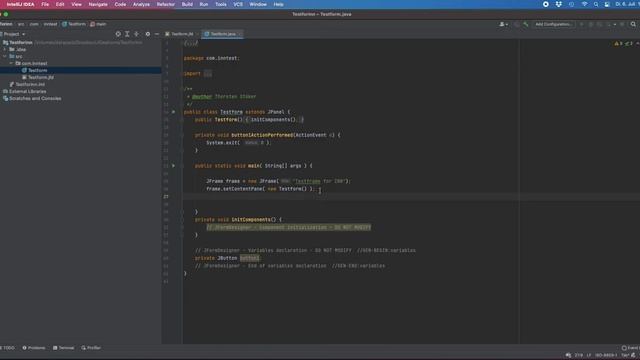Click the warnings indicator in editor corner
Viewport: 640px width, 360px height.
(x=624, y=43)
